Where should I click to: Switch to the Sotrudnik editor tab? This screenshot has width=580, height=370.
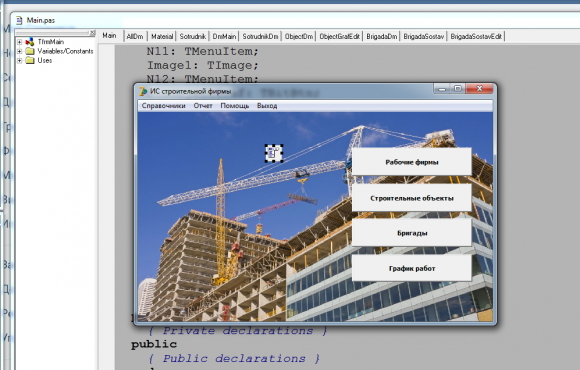192,36
